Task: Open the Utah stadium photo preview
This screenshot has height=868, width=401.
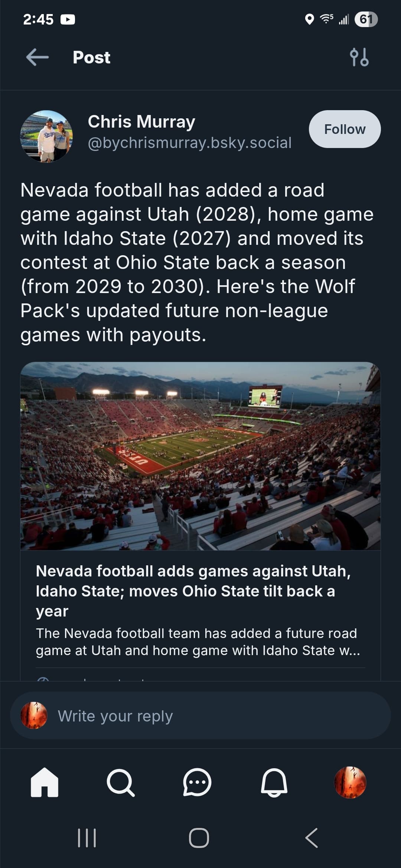Action: (x=200, y=456)
